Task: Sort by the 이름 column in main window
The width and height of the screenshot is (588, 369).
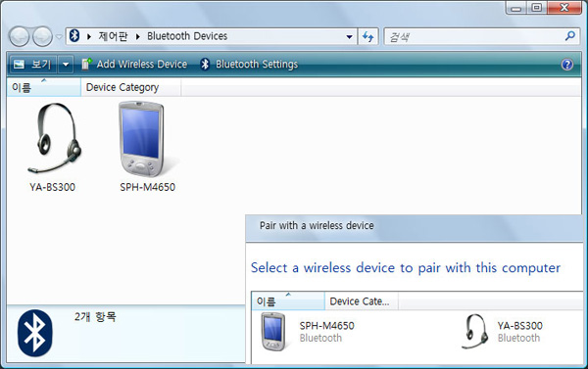Action: click(43, 87)
